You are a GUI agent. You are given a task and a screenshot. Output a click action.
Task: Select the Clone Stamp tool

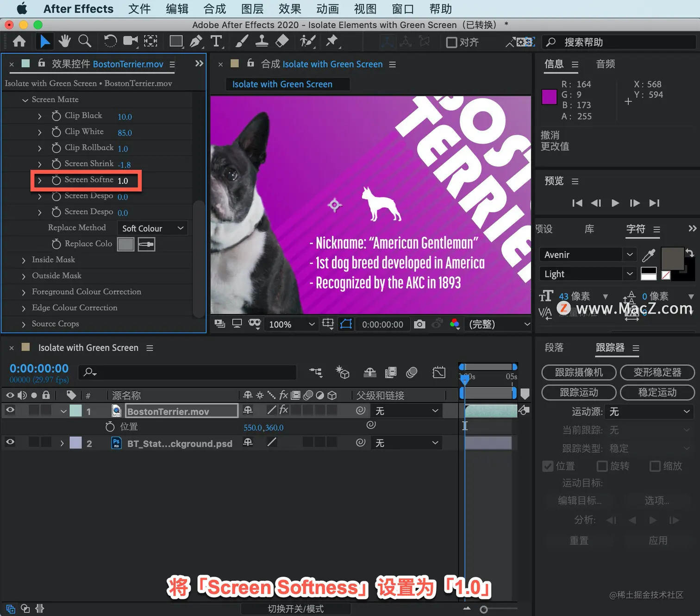(262, 41)
